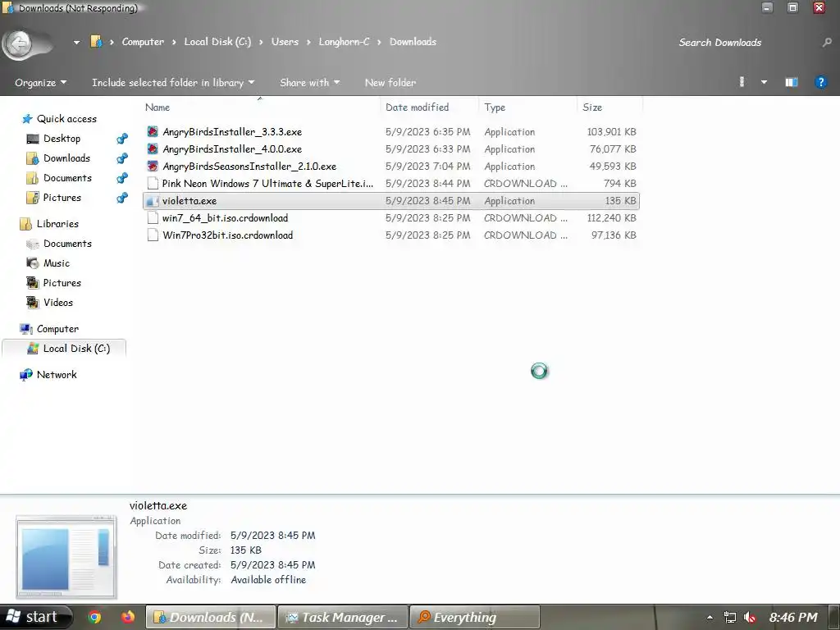This screenshot has height=630, width=840.
Task: Launch Firefox from the taskbar
Action: [x=127, y=617]
